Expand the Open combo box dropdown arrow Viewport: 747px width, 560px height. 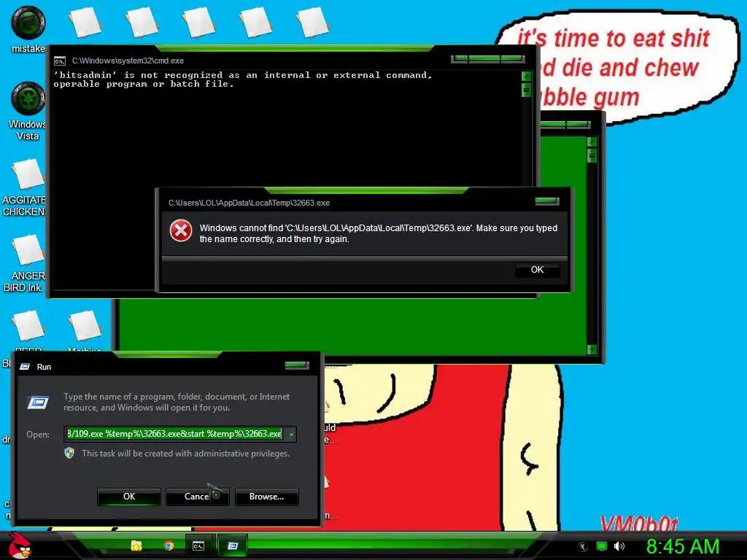pos(291,435)
